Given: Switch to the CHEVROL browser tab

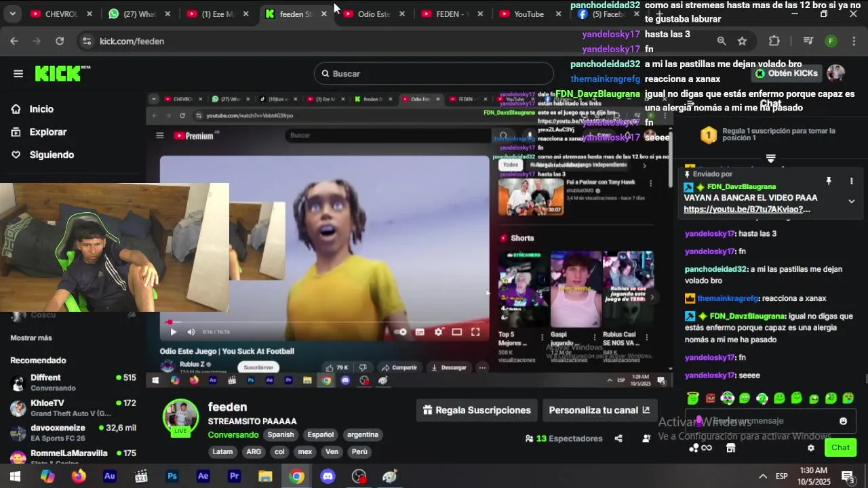Looking at the screenshot, I should (61, 14).
